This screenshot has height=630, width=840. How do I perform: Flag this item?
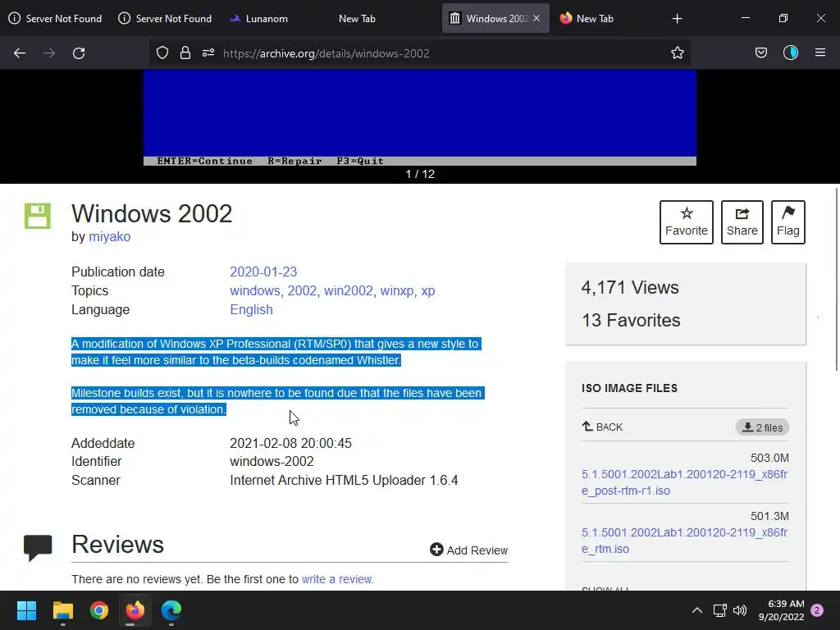[x=788, y=222]
